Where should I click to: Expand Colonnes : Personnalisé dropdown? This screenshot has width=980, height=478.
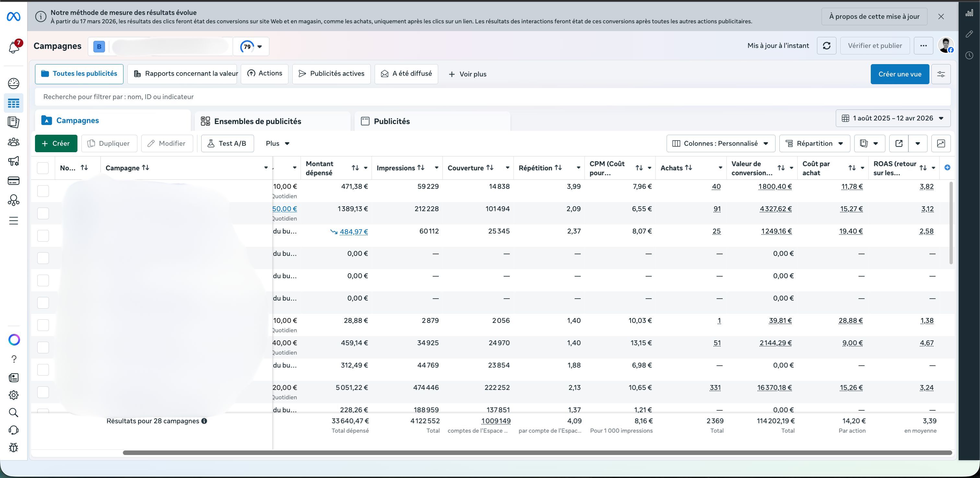click(x=720, y=143)
